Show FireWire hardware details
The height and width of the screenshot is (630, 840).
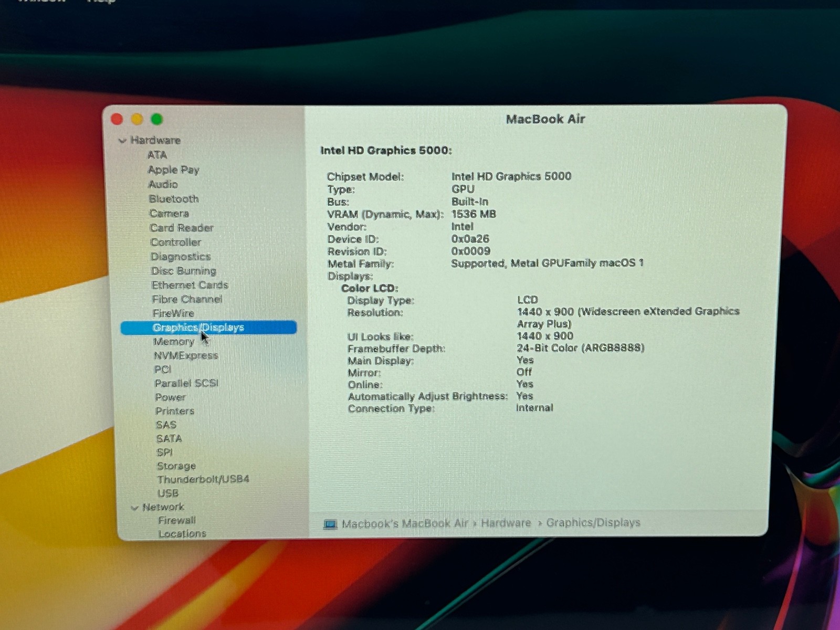point(173,313)
